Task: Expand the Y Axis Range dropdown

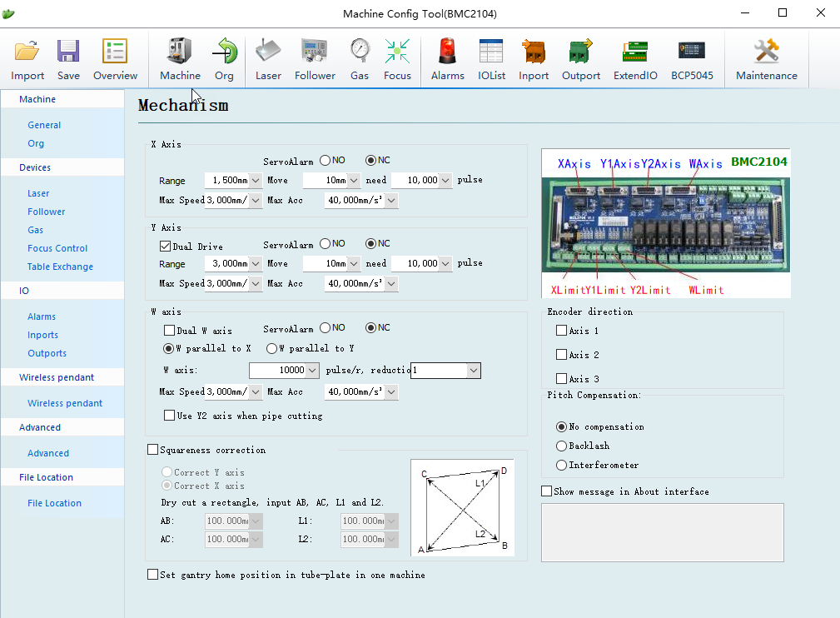Action: pyautogui.click(x=256, y=264)
